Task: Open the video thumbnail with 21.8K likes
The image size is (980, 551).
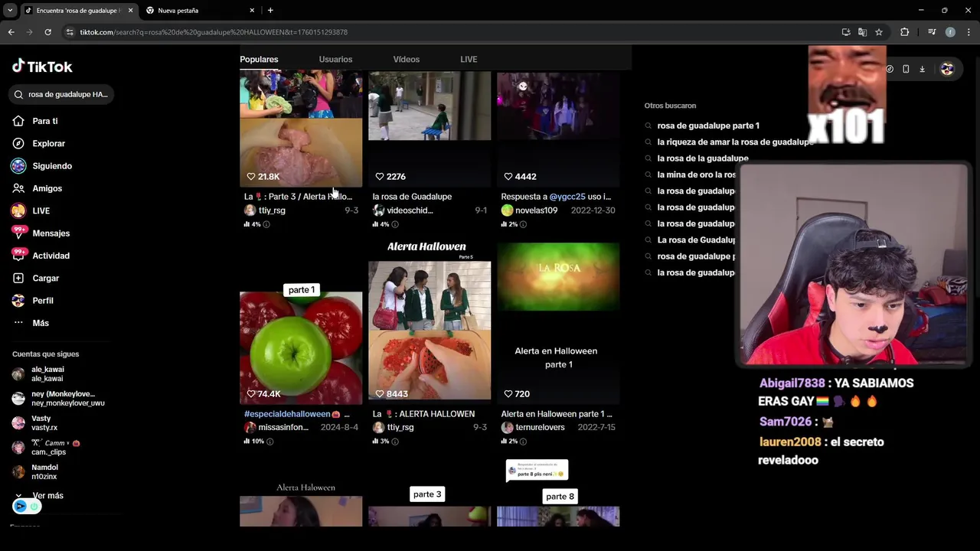Action: coord(301,129)
